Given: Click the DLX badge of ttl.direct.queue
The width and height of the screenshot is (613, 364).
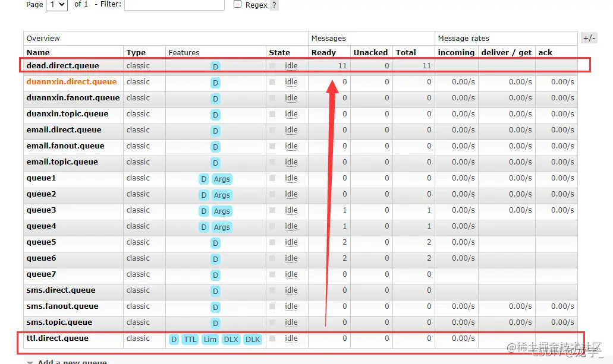Looking at the screenshot, I should [x=231, y=339].
